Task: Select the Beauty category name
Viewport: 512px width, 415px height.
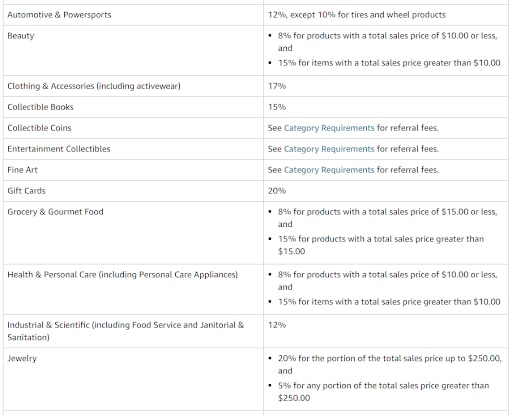Action: (x=21, y=36)
